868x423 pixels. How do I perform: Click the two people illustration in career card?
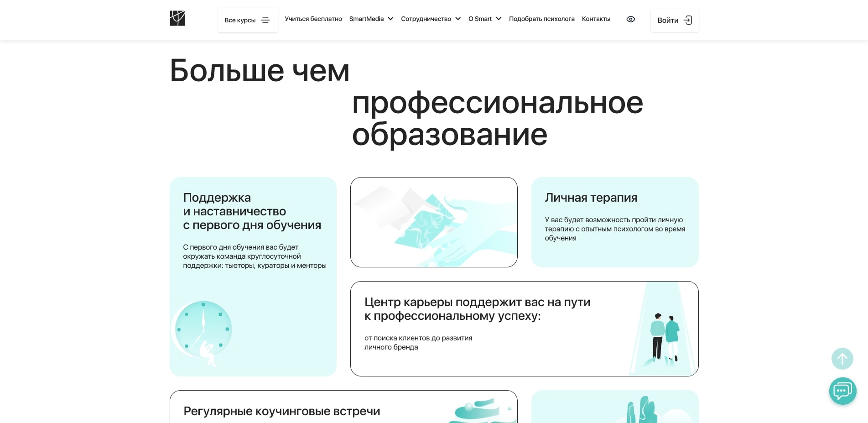click(x=664, y=338)
